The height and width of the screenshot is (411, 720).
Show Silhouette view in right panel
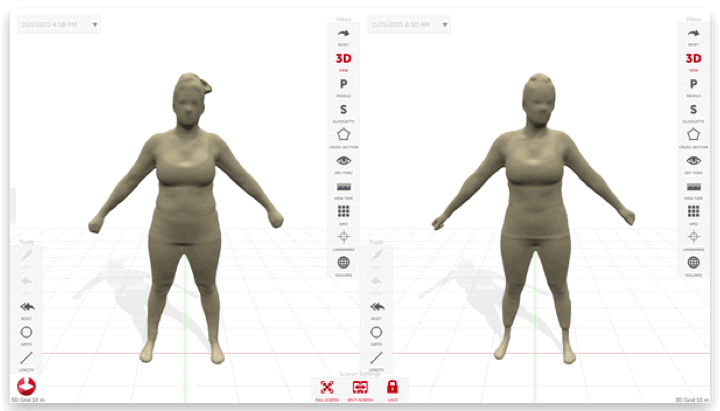coord(692,110)
